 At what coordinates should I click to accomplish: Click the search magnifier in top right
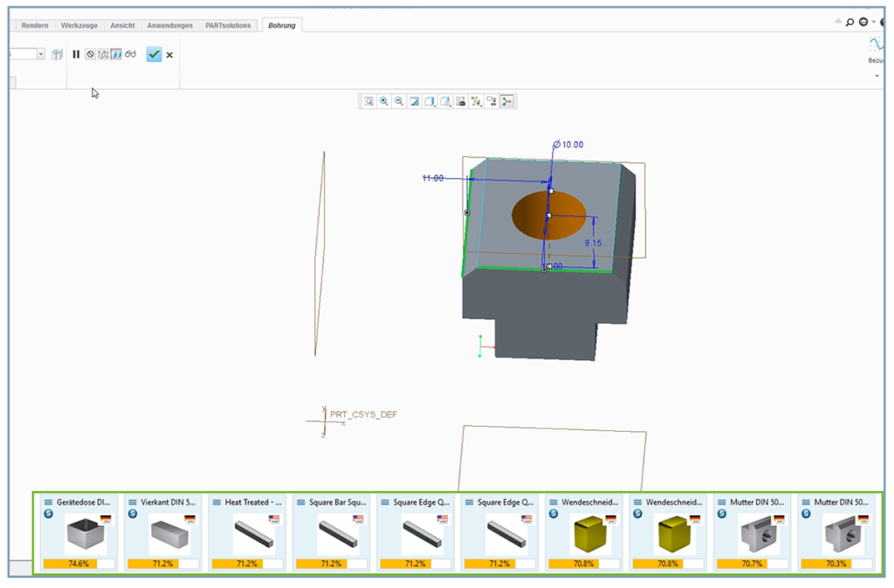coord(849,22)
